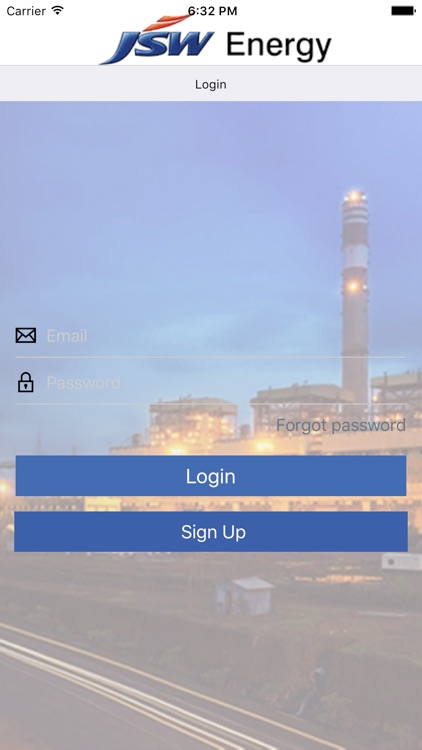Focus the Email input field
This screenshot has width=422, height=750.
[x=226, y=336]
